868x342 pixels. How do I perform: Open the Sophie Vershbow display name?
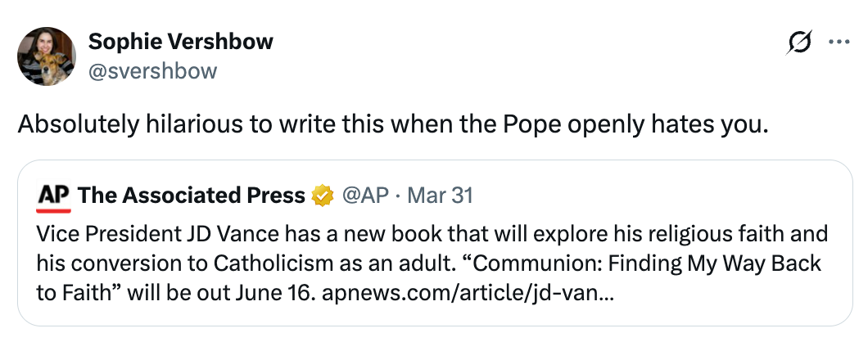[x=180, y=41]
